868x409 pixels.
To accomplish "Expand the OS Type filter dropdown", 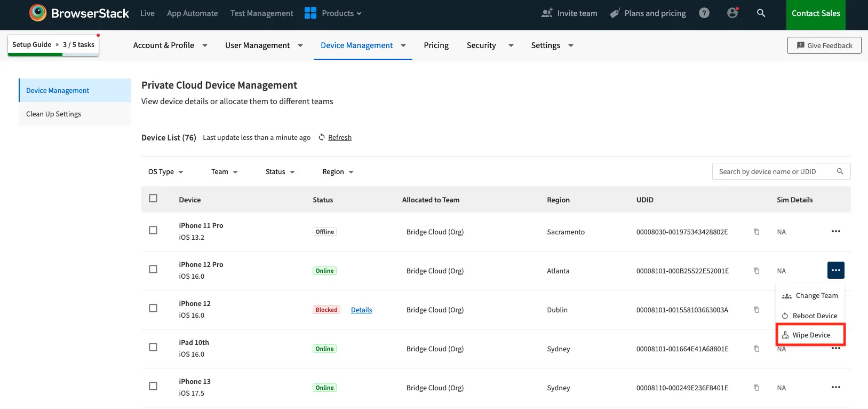I will click(x=165, y=172).
